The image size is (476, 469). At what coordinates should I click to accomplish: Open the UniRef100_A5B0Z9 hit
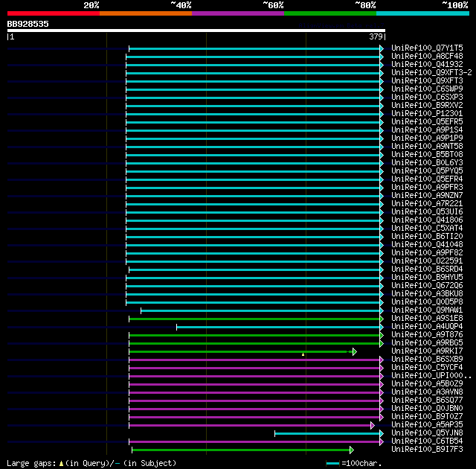427,384
